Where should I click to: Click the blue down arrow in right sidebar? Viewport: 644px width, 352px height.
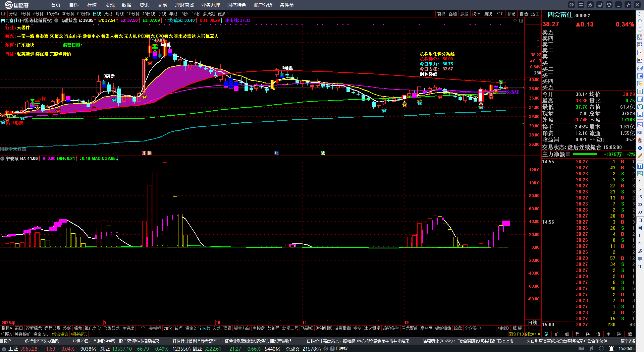point(640,30)
